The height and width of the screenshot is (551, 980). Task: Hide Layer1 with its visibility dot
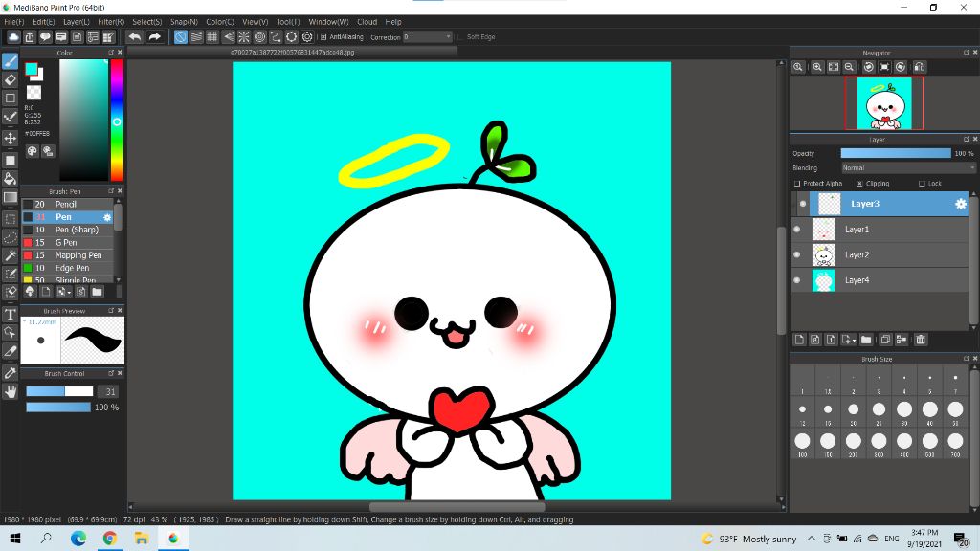tap(797, 230)
